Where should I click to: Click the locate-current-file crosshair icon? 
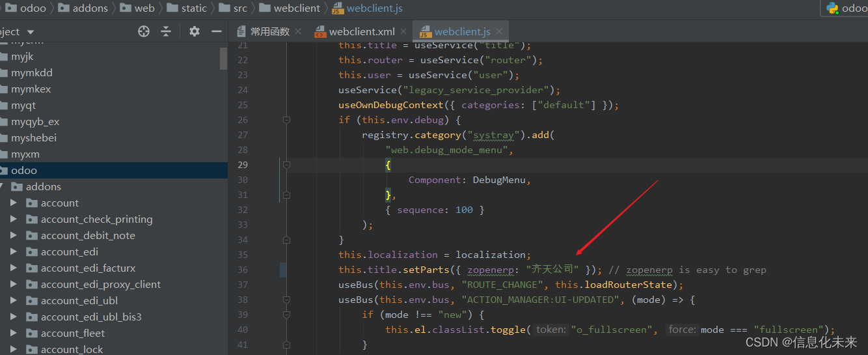tap(144, 31)
